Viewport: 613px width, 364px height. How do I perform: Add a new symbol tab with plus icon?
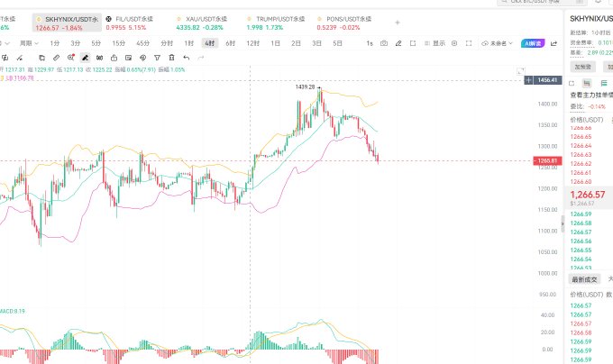[398, 23]
